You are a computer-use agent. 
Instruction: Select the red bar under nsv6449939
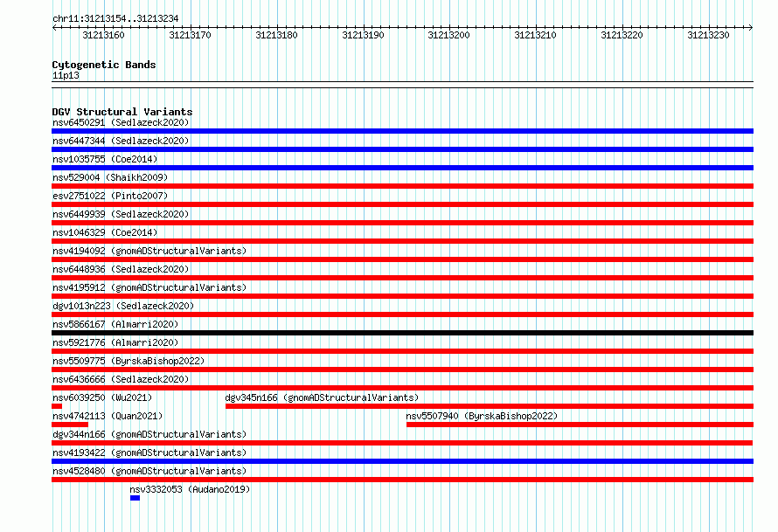pos(402,223)
